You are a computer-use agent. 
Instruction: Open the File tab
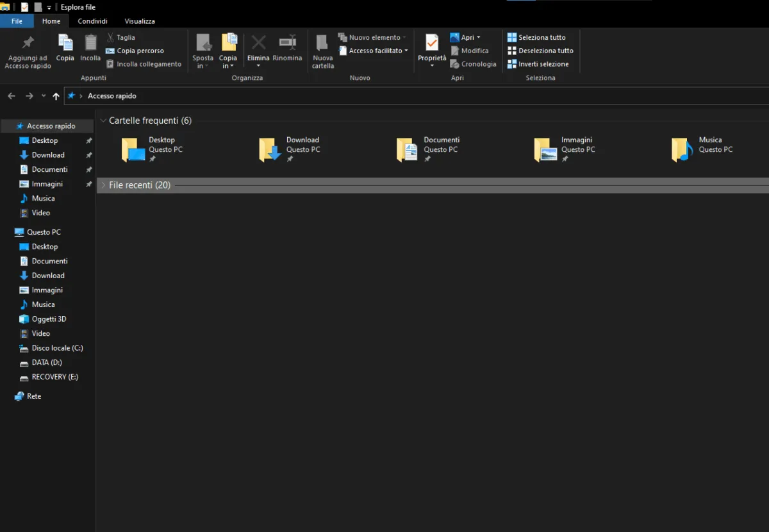coord(17,21)
